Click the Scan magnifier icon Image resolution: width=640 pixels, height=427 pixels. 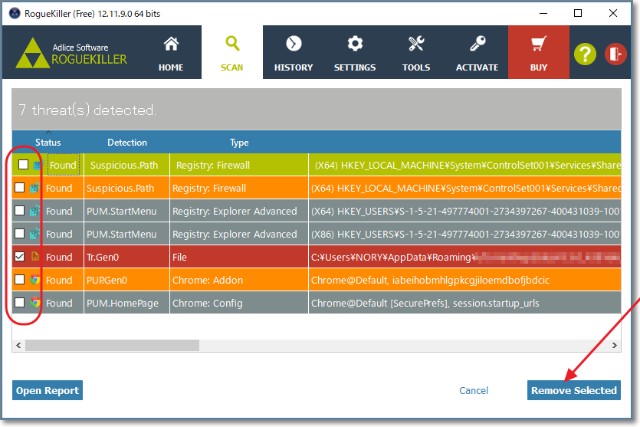pyautogui.click(x=232, y=44)
